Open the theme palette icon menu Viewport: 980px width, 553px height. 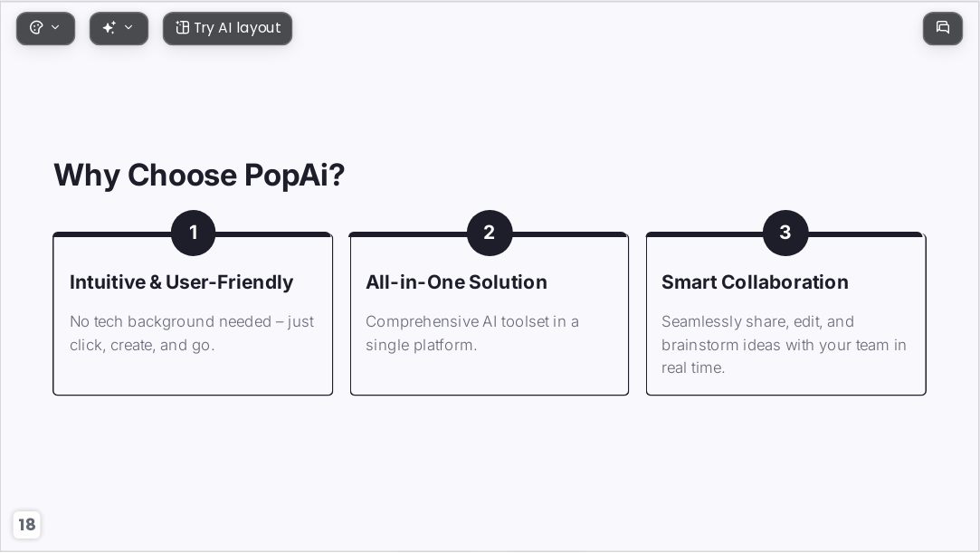pos(36,27)
